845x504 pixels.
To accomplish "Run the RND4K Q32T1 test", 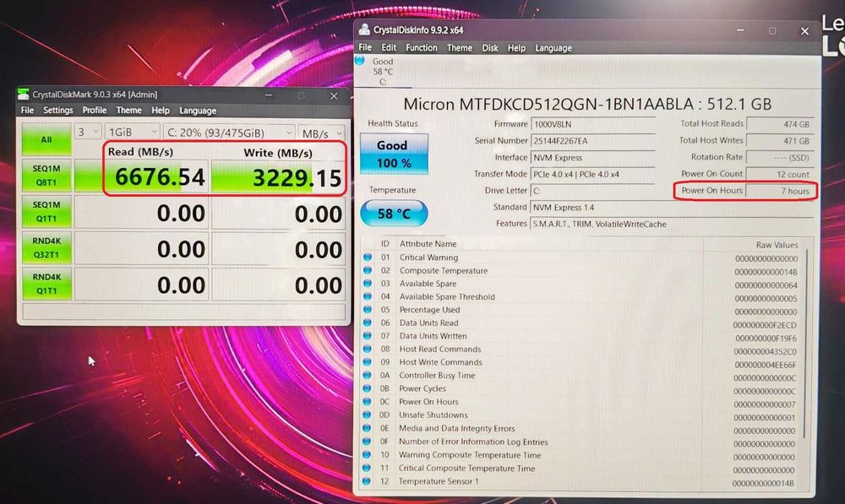I will pyautogui.click(x=46, y=247).
